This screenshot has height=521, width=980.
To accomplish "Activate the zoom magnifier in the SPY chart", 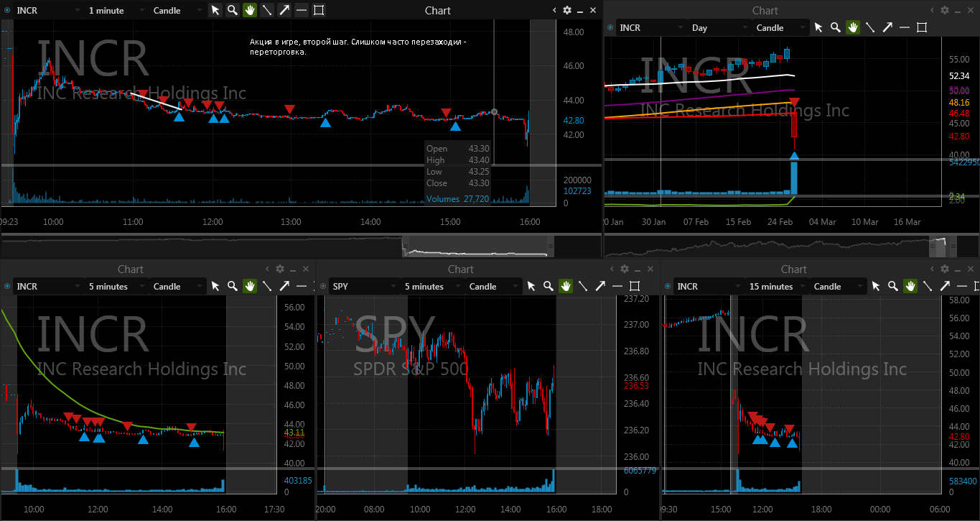I will click(549, 286).
